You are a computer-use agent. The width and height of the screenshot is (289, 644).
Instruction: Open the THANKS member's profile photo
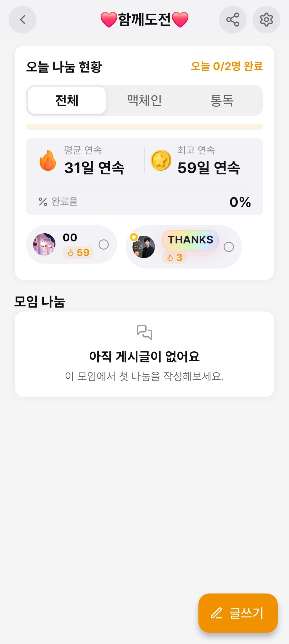coord(143,247)
